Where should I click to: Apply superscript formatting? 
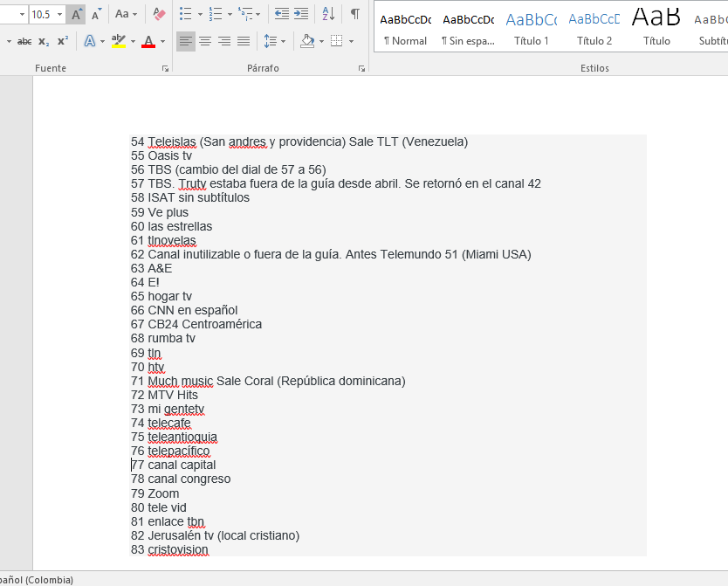[62, 40]
